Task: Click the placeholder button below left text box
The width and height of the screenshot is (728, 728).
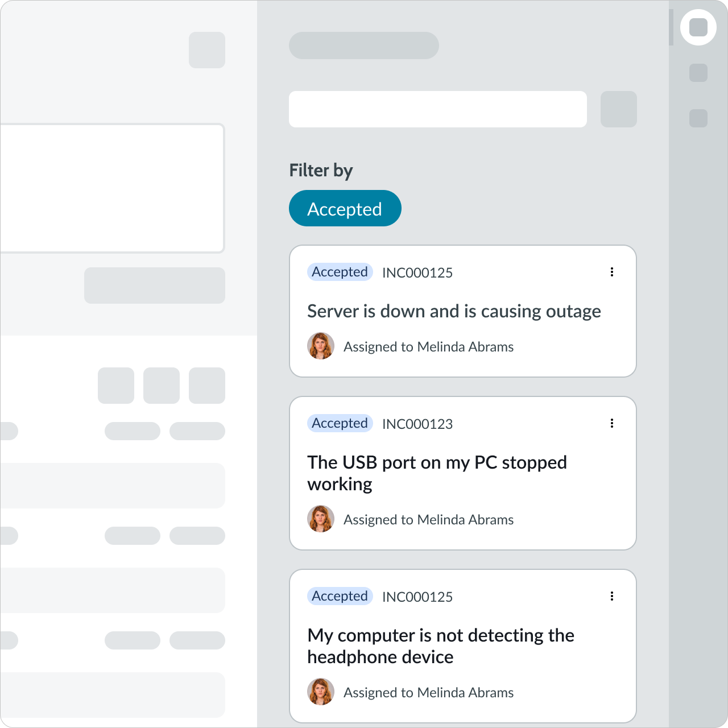Action: 155,286
